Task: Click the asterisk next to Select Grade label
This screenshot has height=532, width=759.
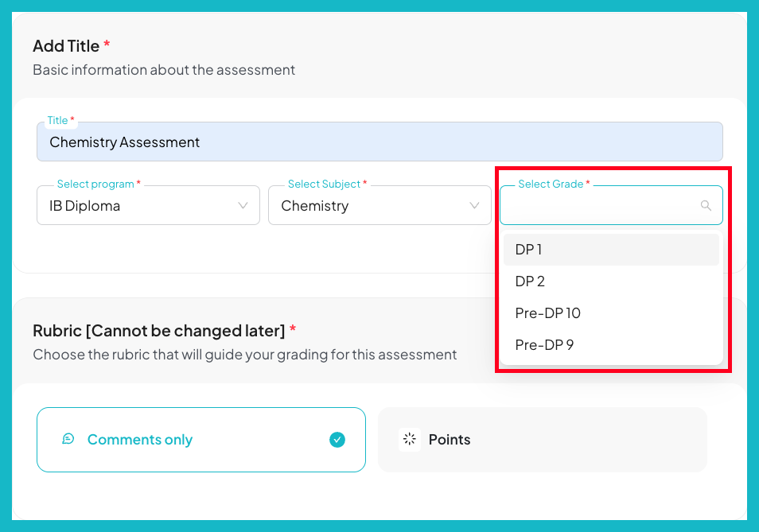Action: pos(590,184)
